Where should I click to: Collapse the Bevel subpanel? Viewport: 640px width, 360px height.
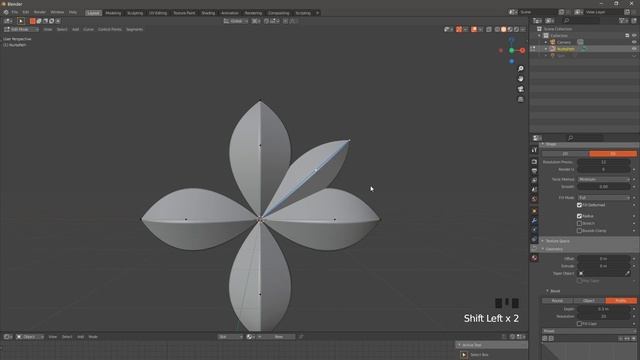tap(547, 291)
